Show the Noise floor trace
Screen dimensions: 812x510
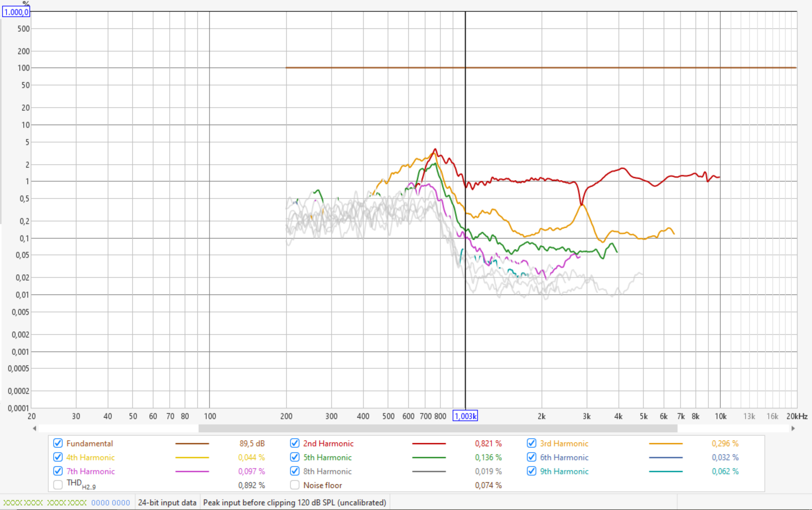295,485
